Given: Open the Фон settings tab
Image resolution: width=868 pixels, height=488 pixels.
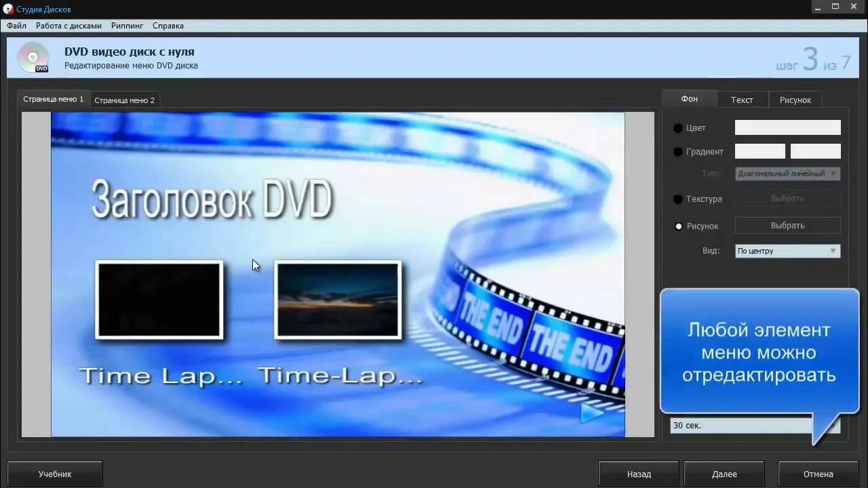Looking at the screenshot, I should [x=689, y=99].
